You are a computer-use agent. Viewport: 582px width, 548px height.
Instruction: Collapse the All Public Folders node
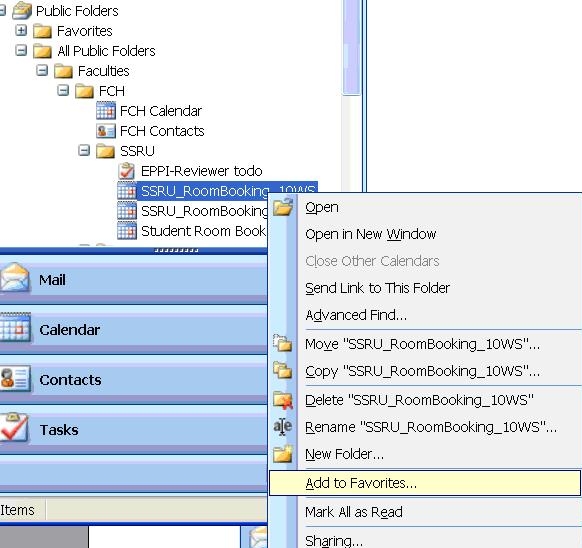click(x=21, y=50)
